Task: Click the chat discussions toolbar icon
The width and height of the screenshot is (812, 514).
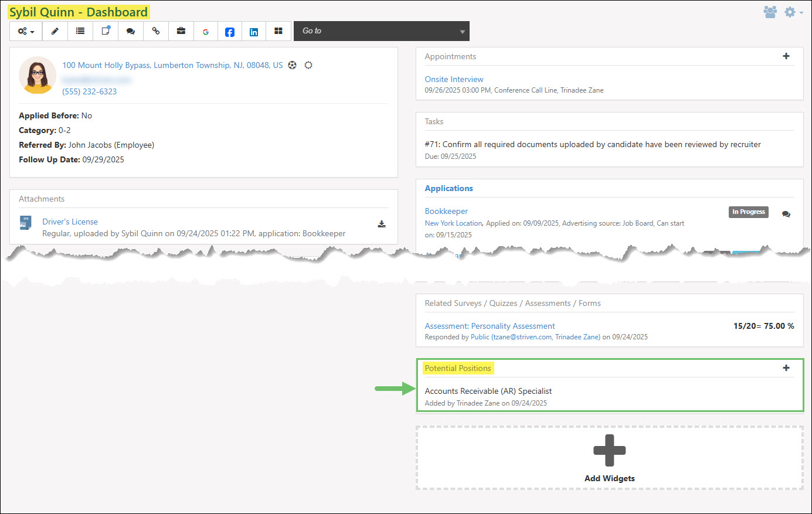Action: pos(130,31)
